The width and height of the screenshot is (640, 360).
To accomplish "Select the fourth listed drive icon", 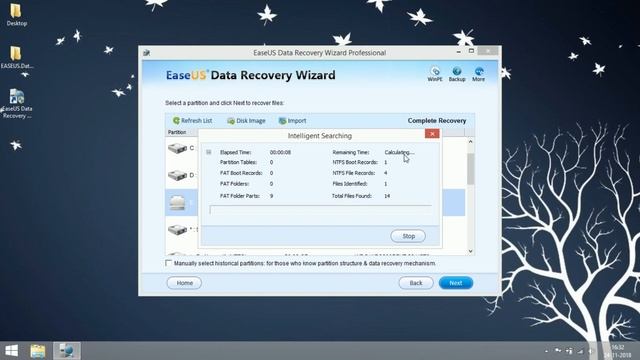I will click(x=177, y=229).
